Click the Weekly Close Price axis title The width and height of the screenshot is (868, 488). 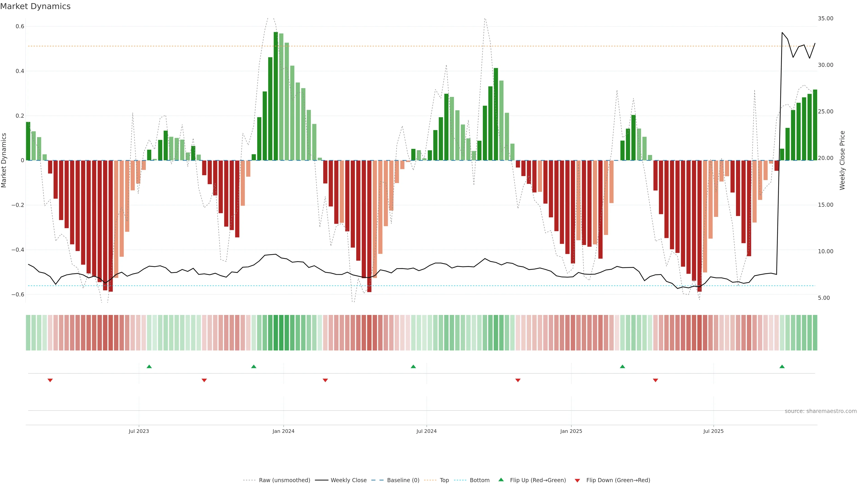(842, 160)
